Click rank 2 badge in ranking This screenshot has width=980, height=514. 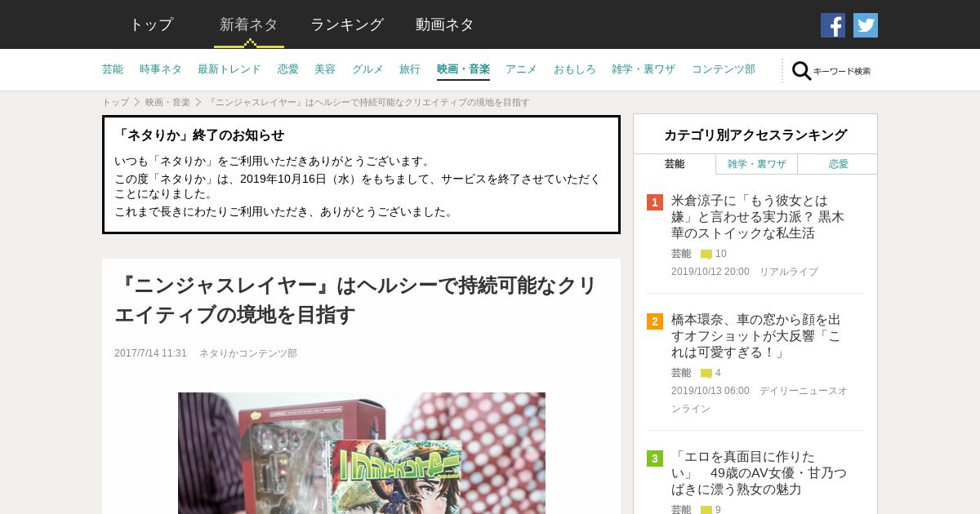[x=655, y=321]
